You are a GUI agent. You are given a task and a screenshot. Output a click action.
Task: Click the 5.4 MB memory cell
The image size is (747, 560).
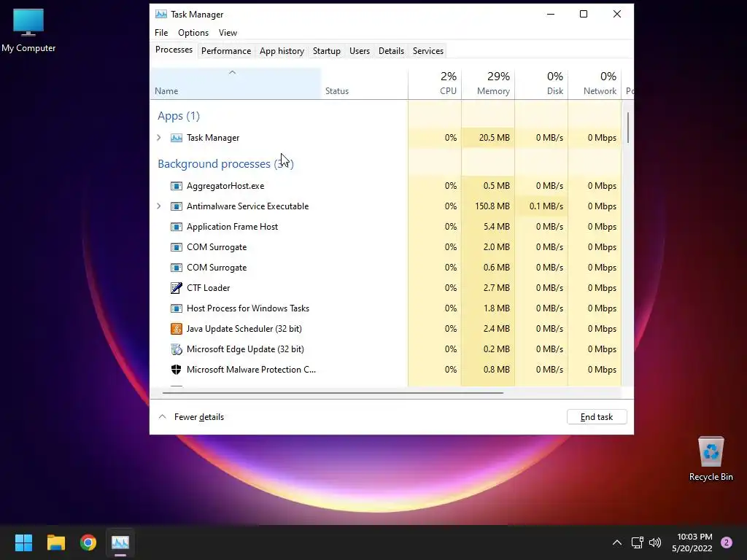coord(488,227)
